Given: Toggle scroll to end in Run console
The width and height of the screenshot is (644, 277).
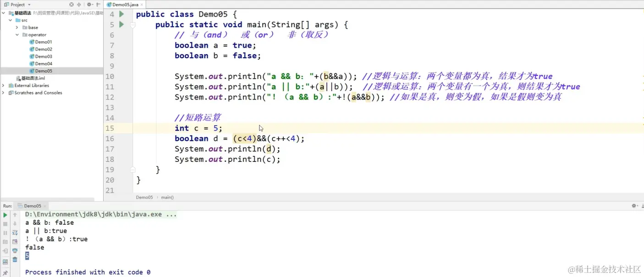Looking at the screenshot, I should coord(15,242).
